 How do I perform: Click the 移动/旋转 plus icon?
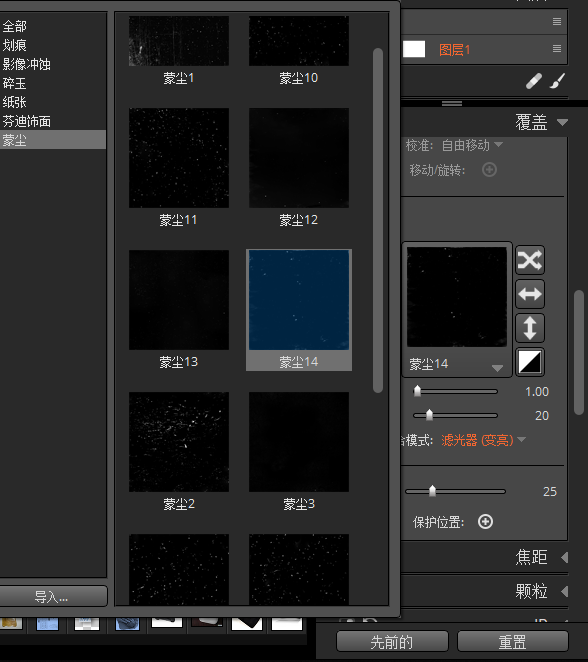[489, 170]
